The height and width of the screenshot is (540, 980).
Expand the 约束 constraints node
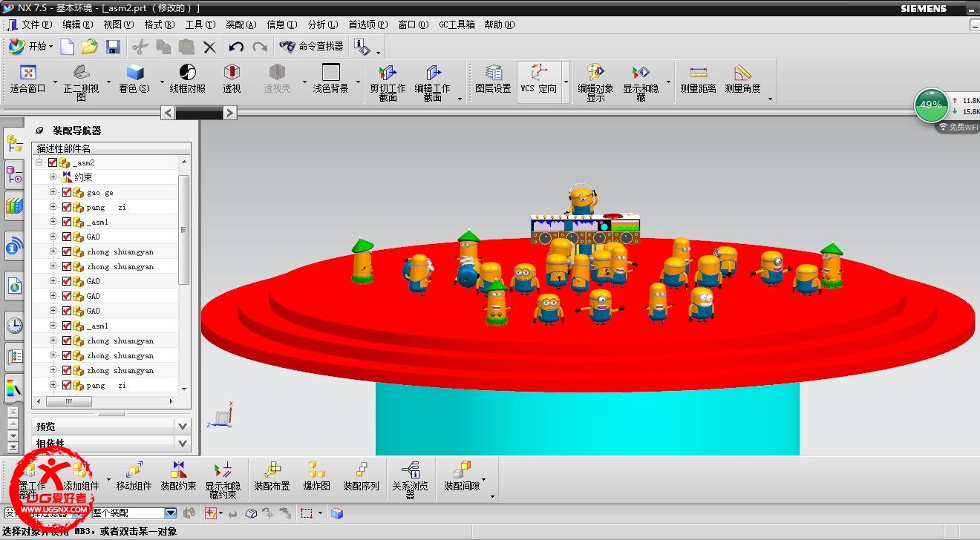coord(53,177)
